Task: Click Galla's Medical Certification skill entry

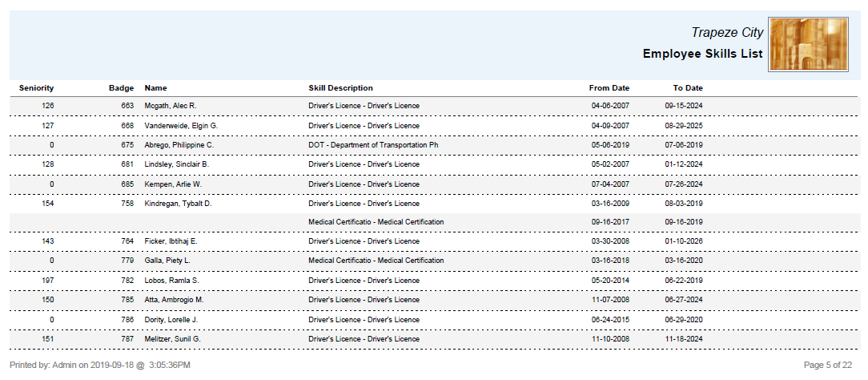Action: (x=376, y=261)
